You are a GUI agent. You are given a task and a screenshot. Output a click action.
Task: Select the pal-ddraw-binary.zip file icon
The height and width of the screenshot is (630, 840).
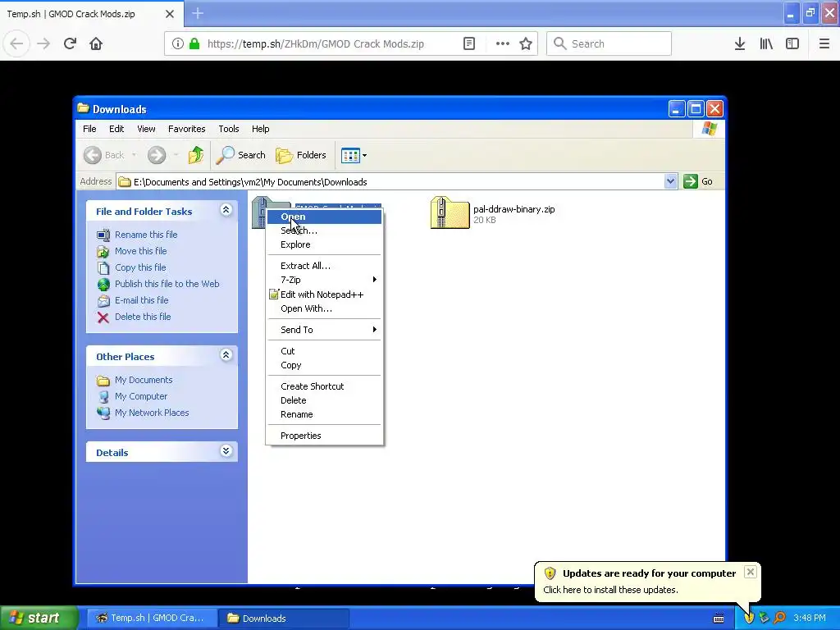click(x=450, y=212)
